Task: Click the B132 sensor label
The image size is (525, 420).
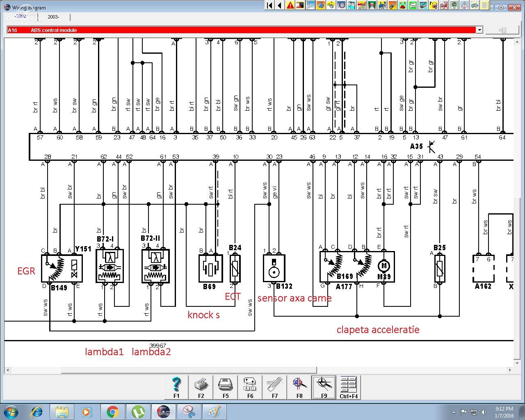Action: click(284, 286)
